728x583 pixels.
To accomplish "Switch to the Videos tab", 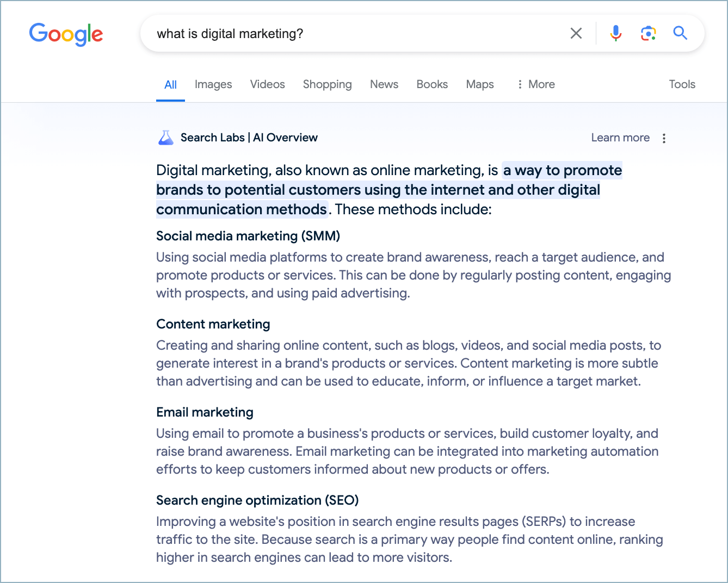I will [x=267, y=84].
